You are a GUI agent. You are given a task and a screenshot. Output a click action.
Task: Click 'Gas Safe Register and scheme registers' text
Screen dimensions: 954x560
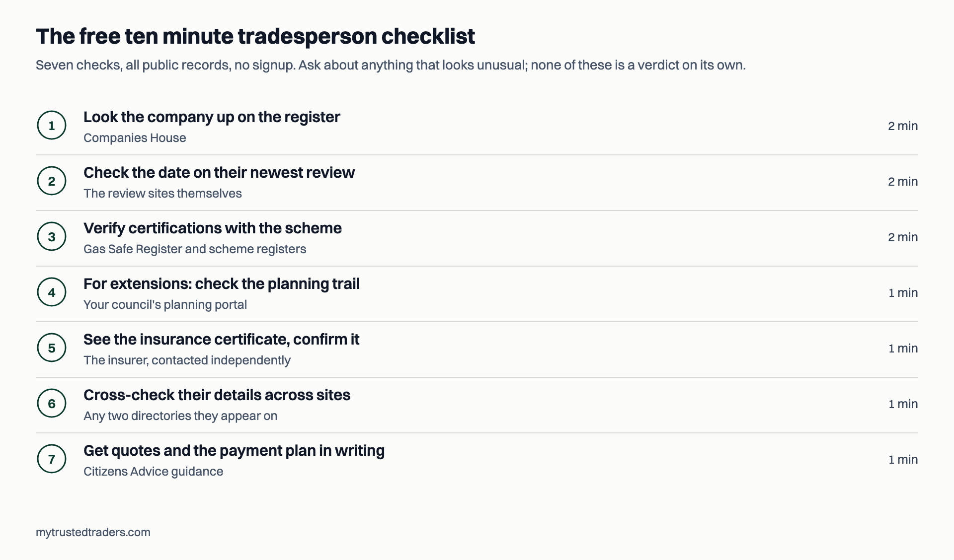[195, 249]
